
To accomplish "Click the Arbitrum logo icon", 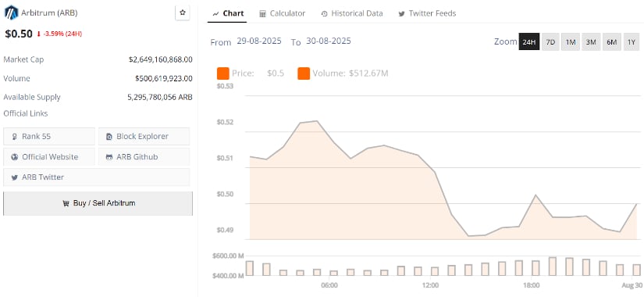I will (x=11, y=13).
